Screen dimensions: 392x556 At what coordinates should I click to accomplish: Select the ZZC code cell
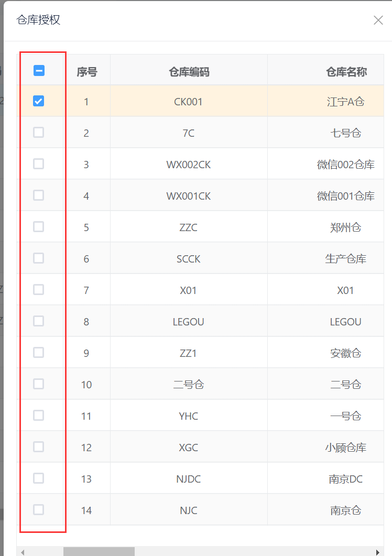coord(188,227)
